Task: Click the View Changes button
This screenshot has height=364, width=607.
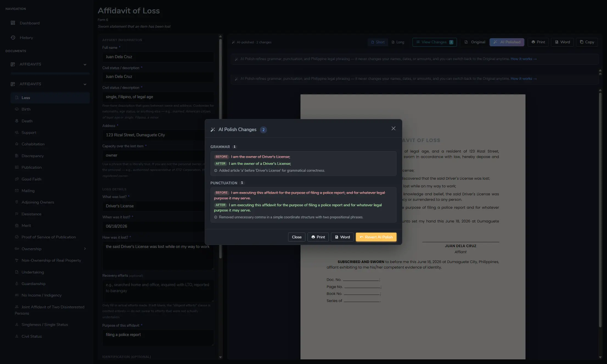Action: (434, 42)
